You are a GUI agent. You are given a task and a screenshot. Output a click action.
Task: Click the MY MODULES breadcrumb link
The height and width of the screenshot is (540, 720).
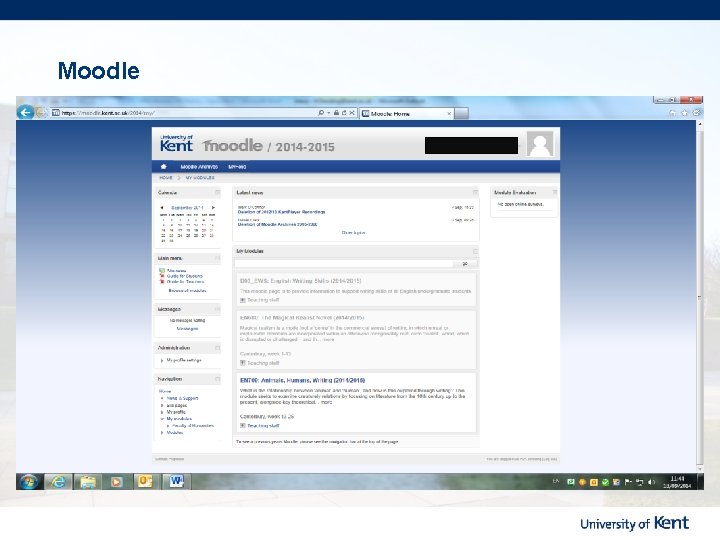pyautogui.click(x=200, y=178)
